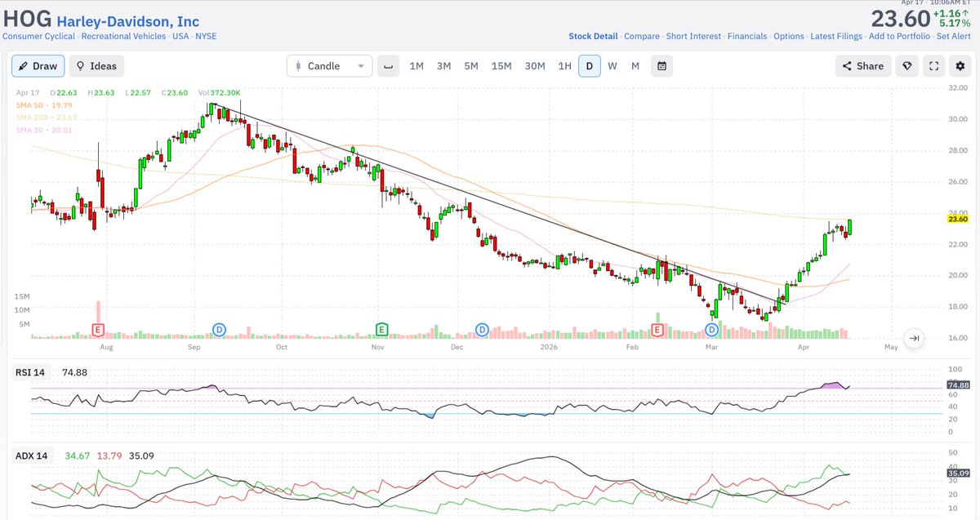Click the SMA 200 indicator label
This screenshot has width=980, height=520.
click(x=46, y=118)
